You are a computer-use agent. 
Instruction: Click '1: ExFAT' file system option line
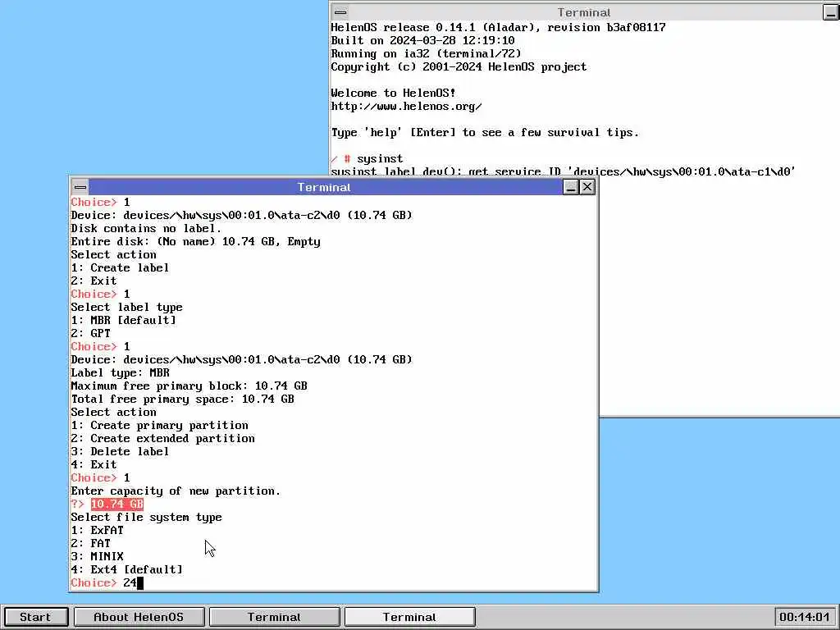tap(97, 531)
